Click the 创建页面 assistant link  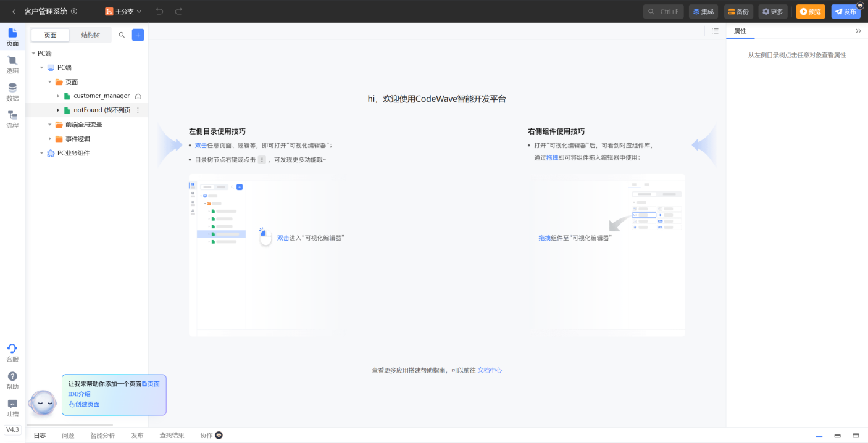tap(84, 404)
